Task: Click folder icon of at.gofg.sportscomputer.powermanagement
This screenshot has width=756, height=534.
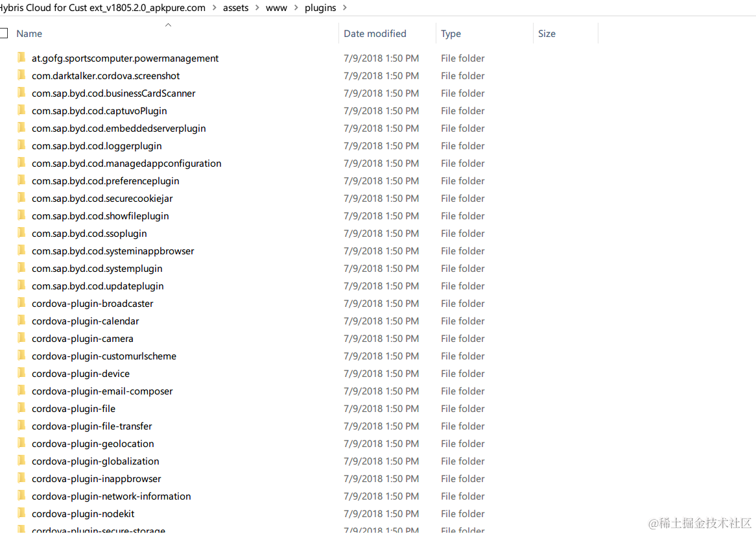Action: pos(21,58)
